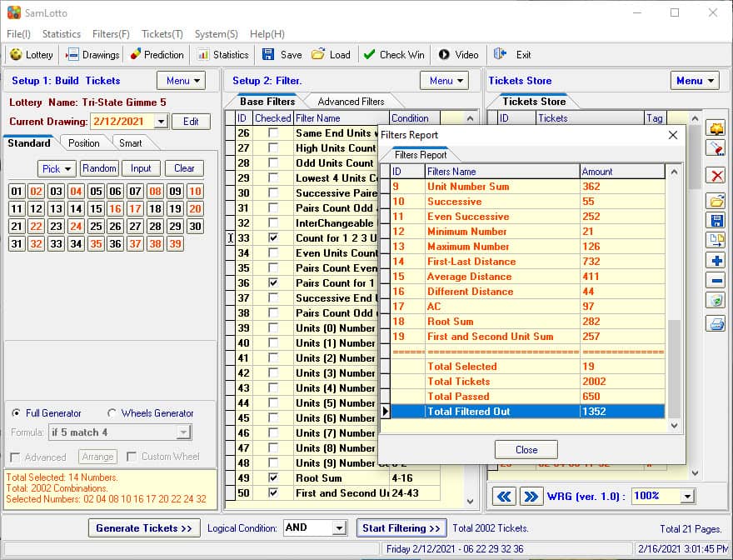
Task: Click the blue floppy save icon in Tickets Store sidebar
Action: [x=716, y=221]
